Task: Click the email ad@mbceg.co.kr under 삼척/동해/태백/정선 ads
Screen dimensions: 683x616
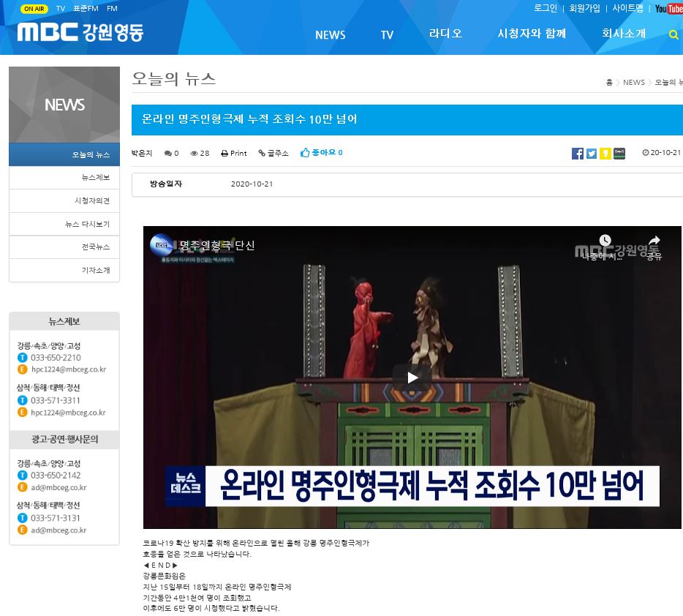Action: tap(59, 530)
